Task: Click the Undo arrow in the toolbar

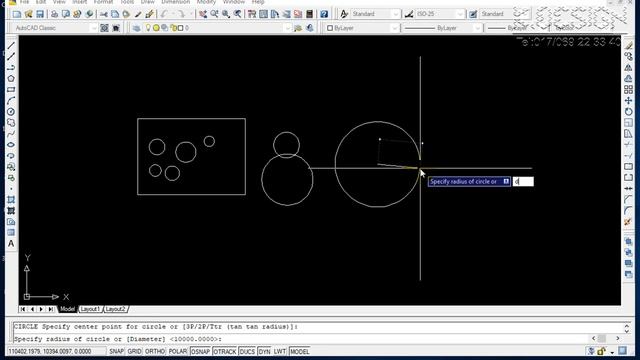Action: coord(164,14)
